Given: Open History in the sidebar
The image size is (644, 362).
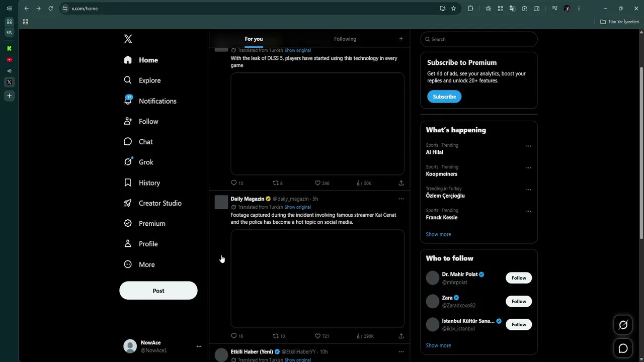Looking at the screenshot, I should 142,183.
